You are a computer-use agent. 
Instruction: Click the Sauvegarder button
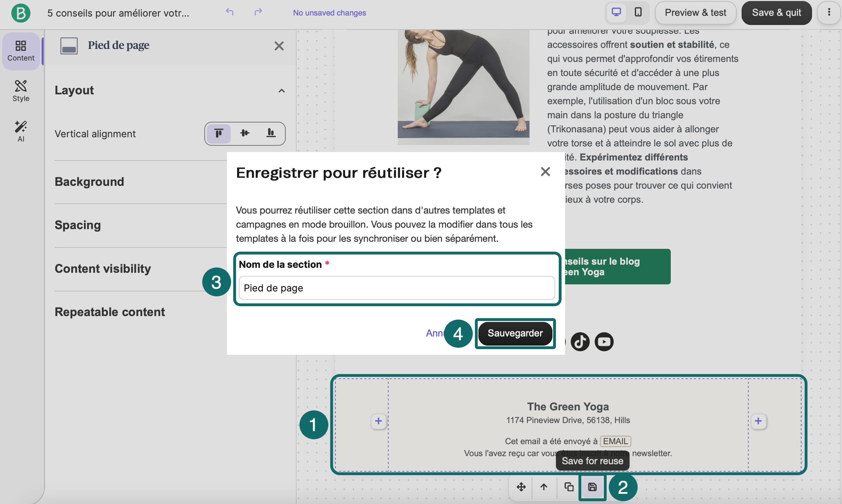515,333
